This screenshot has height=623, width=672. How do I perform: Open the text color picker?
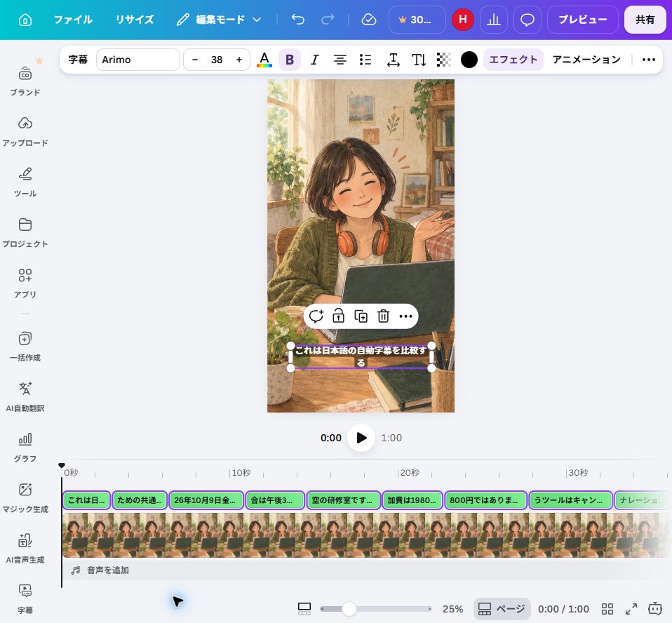(x=264, y=60)
